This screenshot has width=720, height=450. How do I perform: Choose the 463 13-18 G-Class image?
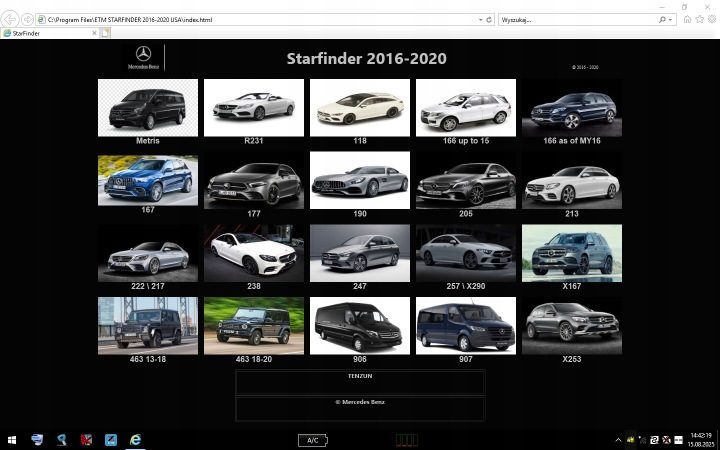coord(148,326)
